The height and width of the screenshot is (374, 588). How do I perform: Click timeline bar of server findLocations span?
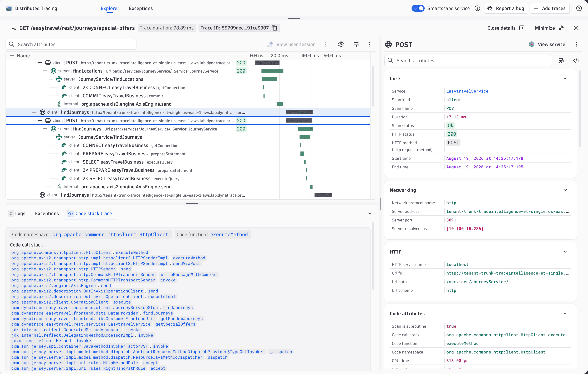[272, 71]
